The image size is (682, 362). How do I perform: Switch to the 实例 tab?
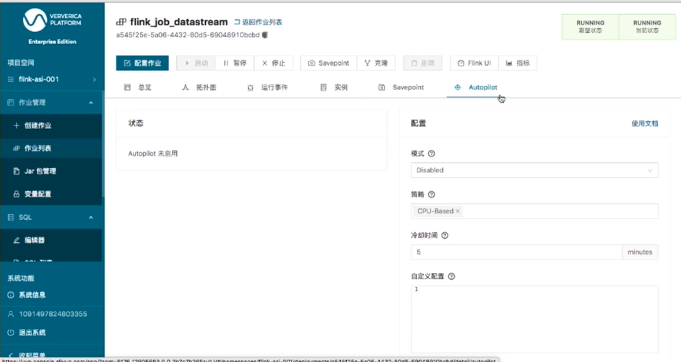(334, 87)
